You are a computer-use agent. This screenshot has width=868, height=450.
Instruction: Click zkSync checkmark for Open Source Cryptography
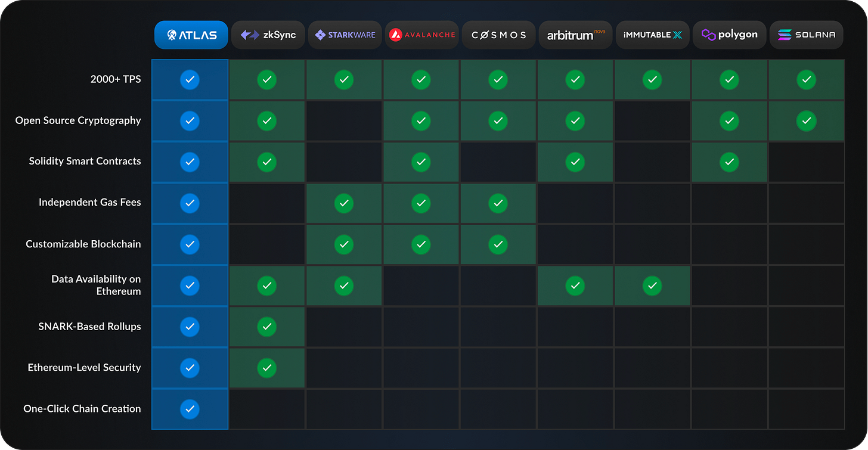pyautogui.click(x=266, y=120)
